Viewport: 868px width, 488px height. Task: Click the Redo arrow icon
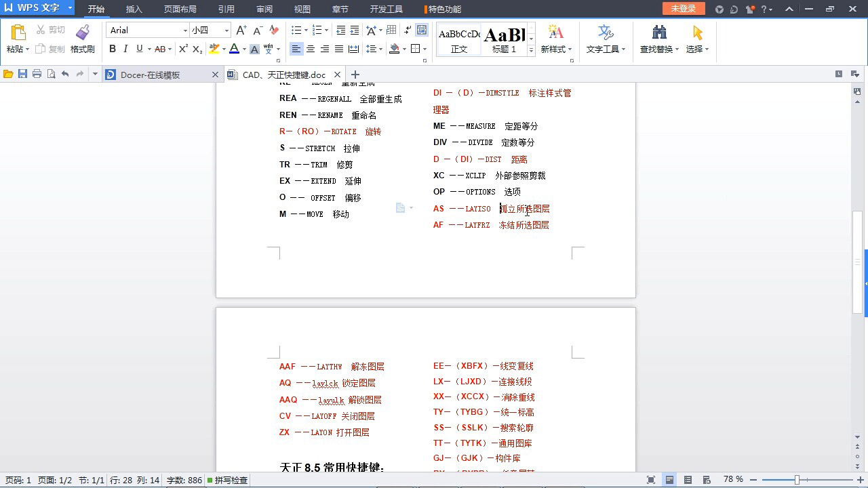pyautogui.click(x=80, y=74)
